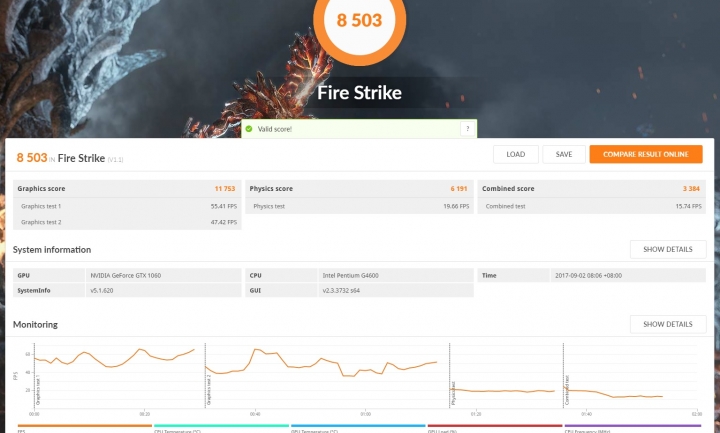The image size is (720, 433).
Task: Click the Graphics test 2 chart marker
Action: [x=209, y=390]
